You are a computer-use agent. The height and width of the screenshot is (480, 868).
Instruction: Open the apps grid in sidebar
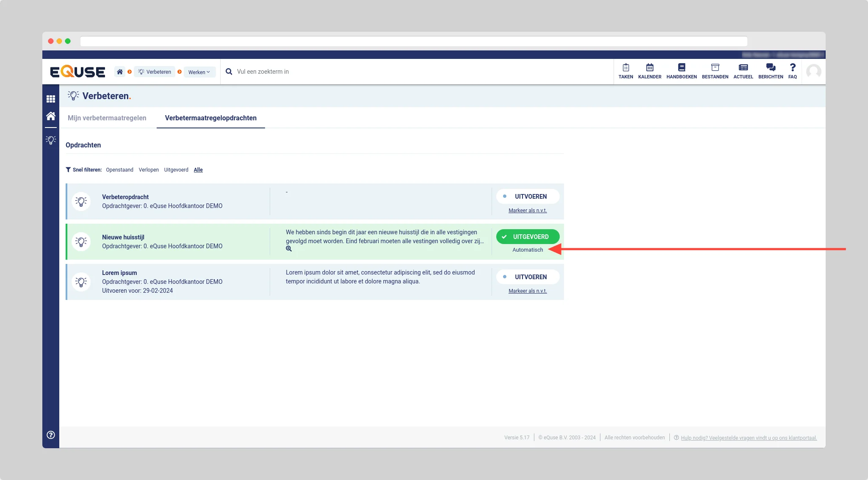click(51, 99)
